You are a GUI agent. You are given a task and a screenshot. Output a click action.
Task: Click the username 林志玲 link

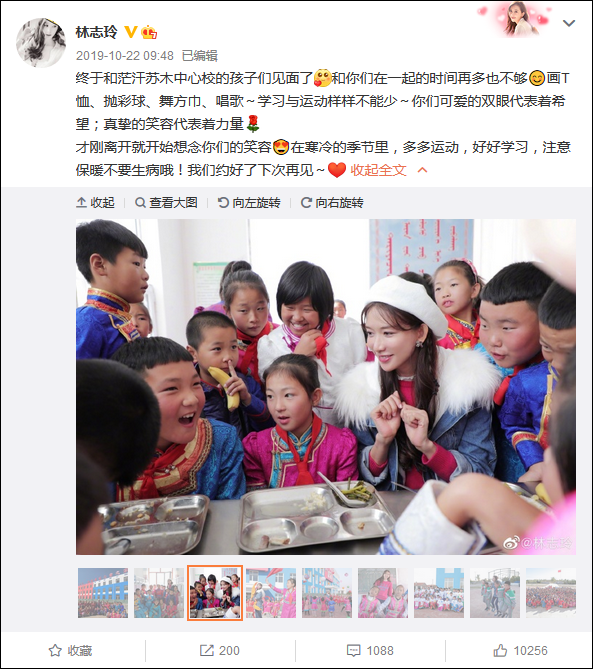click(96, 32)
